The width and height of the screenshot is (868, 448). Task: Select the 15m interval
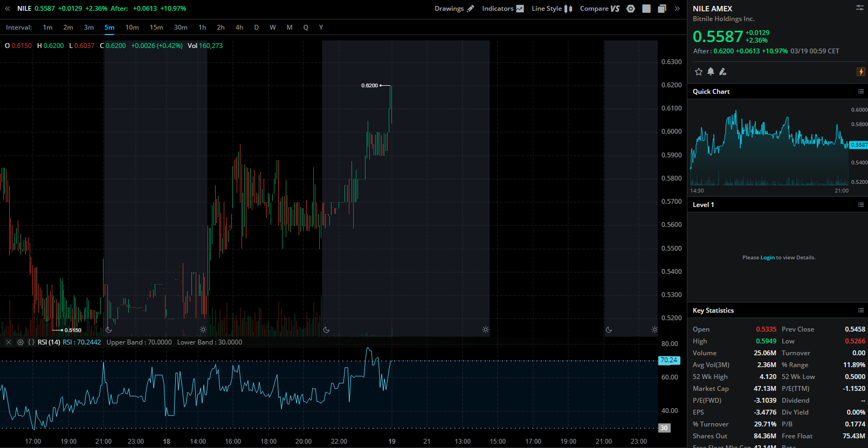pyautogui.click(x=156, y=27)
